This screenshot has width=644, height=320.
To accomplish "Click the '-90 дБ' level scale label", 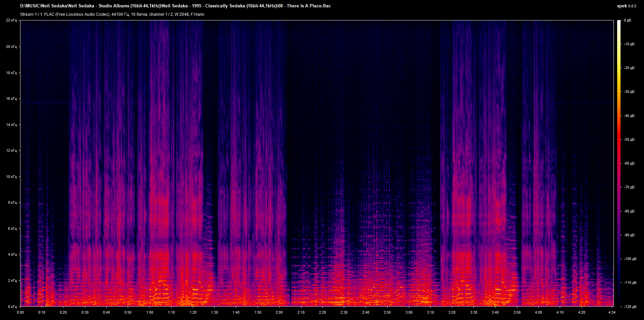I will coord(629,235).
